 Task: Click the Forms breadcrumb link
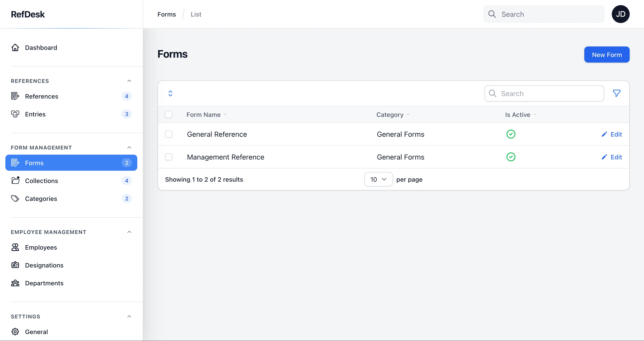click(x=167, y=15)
